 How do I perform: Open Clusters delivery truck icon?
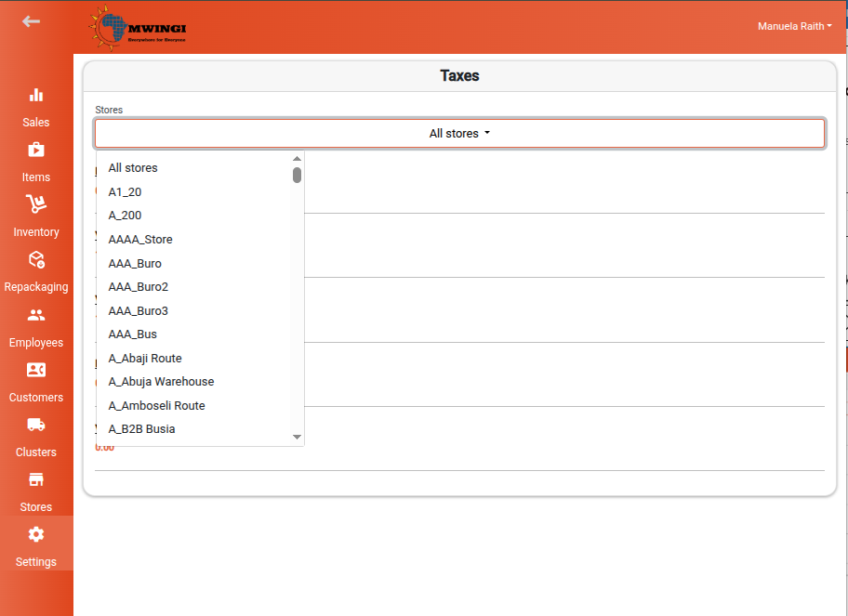36,425
